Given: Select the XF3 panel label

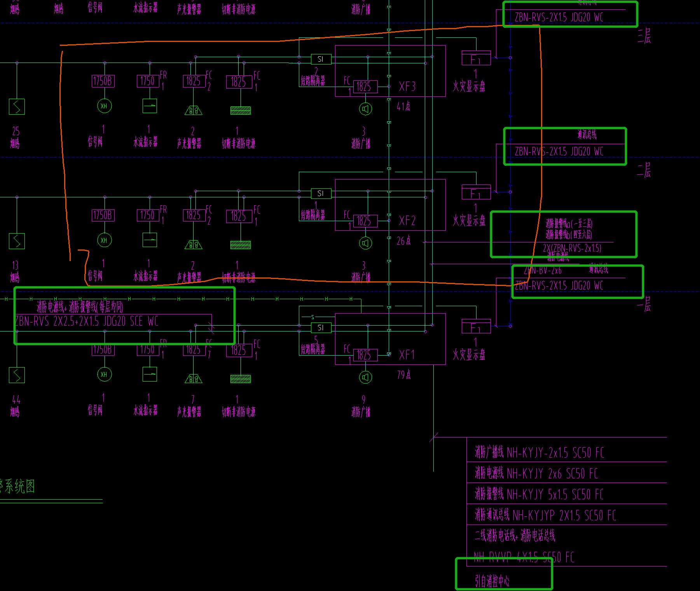Looking at the screenshot, I should 407,86.
